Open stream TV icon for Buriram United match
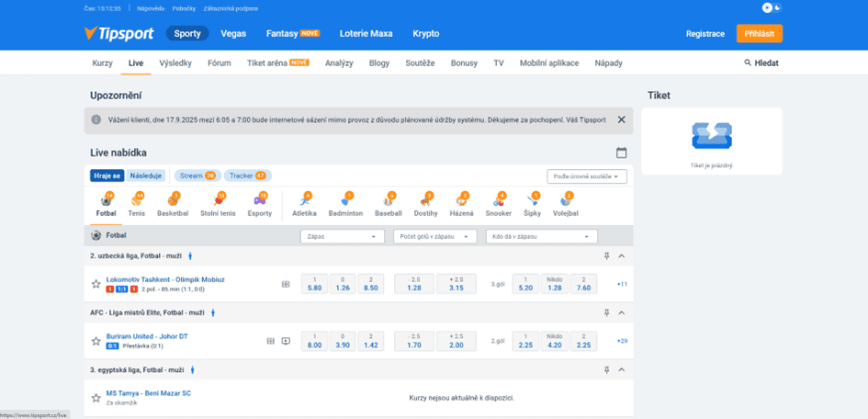Image resolution: width=868 pixels, height=419 pixels. tap(286, 341)
